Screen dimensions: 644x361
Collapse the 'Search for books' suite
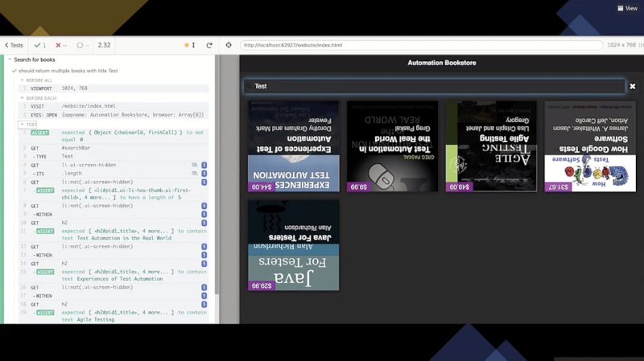coord(9,59)
